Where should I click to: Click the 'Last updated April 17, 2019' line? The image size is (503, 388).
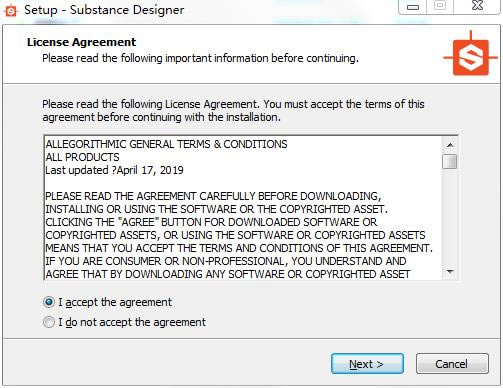tap(114, 170)
